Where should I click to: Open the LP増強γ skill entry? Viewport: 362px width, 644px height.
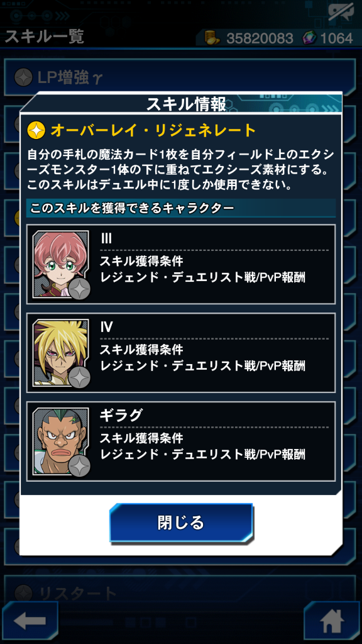tap(180, 77)
